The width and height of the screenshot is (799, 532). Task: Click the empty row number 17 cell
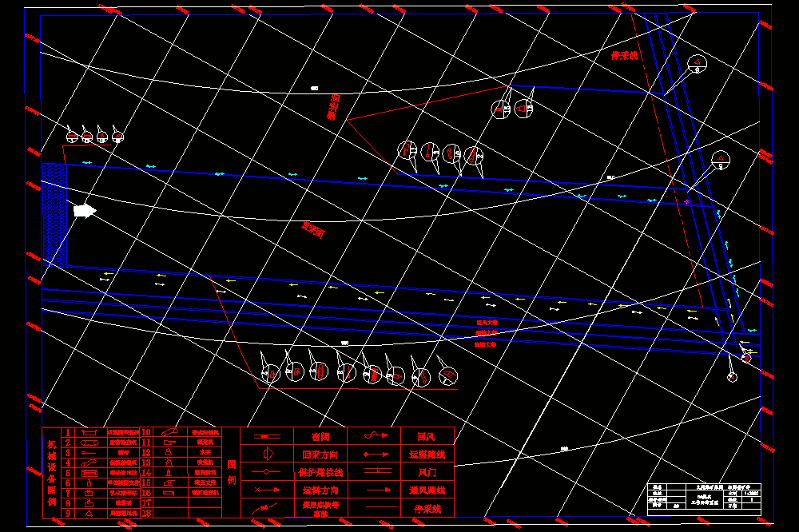tap(147, 503)
